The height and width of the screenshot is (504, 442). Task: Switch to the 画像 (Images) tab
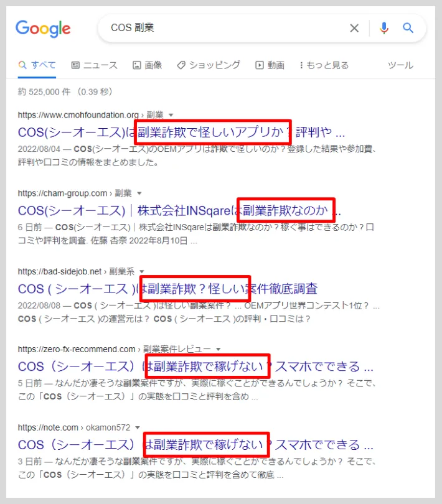click(x=148, y=65)
